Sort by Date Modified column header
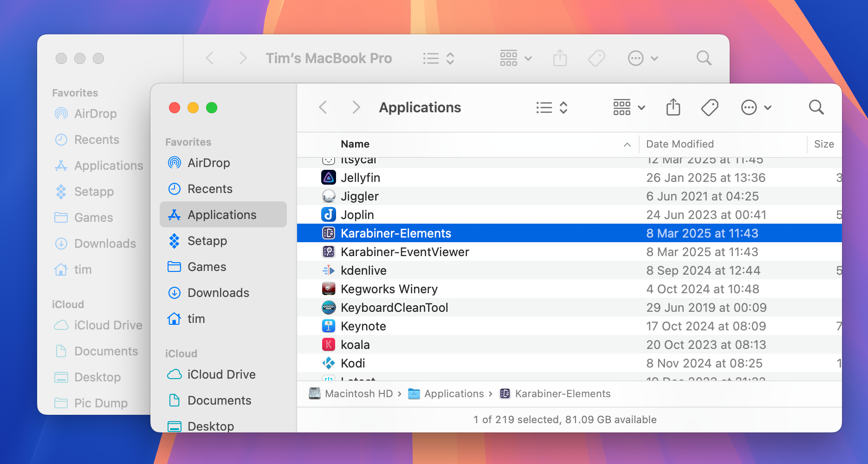This screenshot has height=464, width=868. 680,144
